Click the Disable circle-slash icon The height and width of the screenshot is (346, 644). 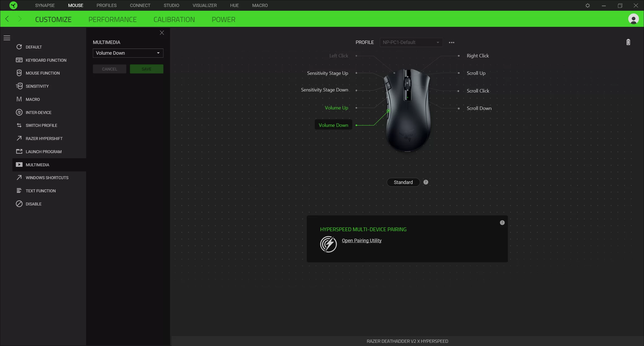[19, 204]
